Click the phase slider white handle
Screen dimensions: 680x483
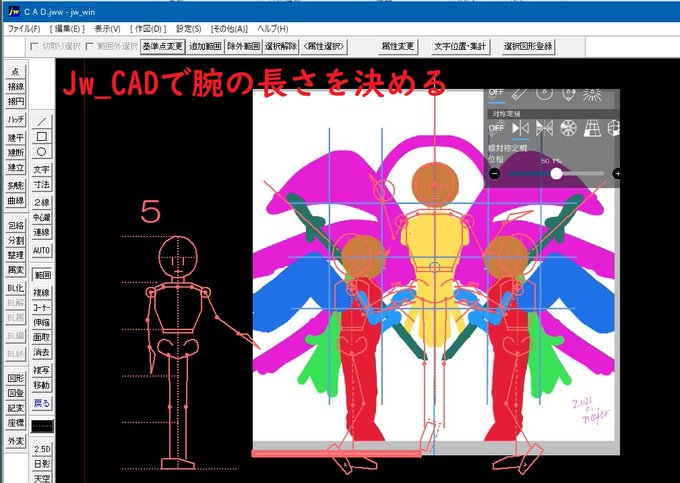[x=556, y=174]
